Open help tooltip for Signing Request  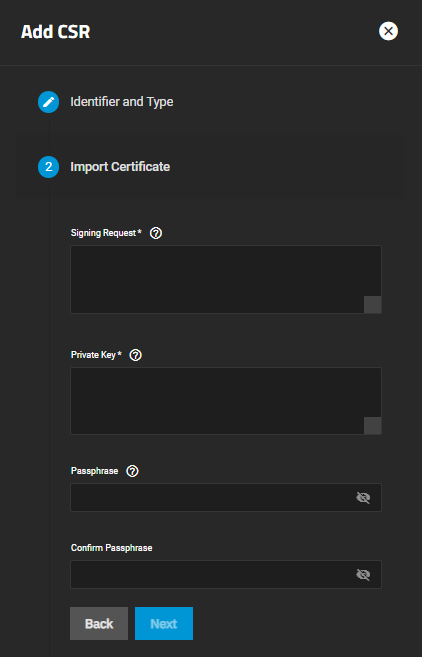click(x=156, y=233)
